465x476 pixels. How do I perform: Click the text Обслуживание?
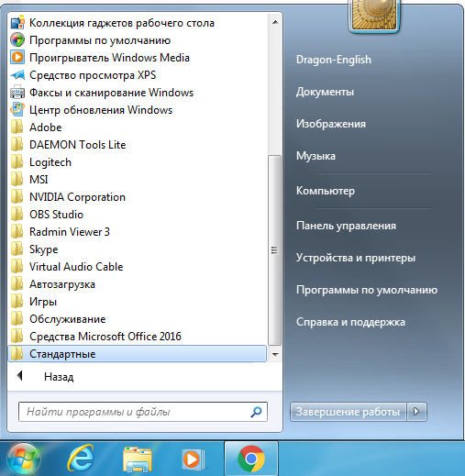[68, 319]
